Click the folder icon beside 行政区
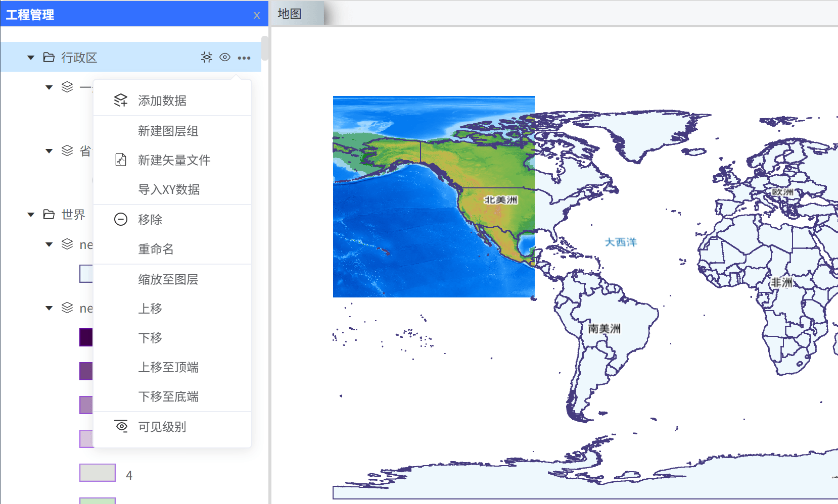This screenshot has width=838, height=504. [x=49, y=57]
